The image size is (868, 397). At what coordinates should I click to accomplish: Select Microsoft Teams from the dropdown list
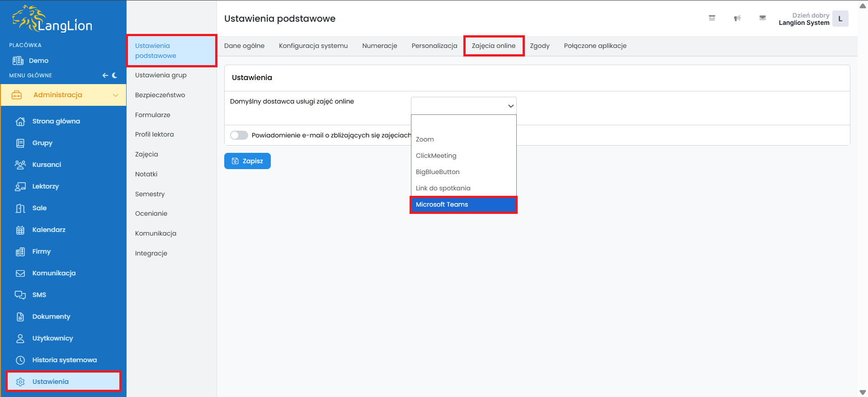463,204
